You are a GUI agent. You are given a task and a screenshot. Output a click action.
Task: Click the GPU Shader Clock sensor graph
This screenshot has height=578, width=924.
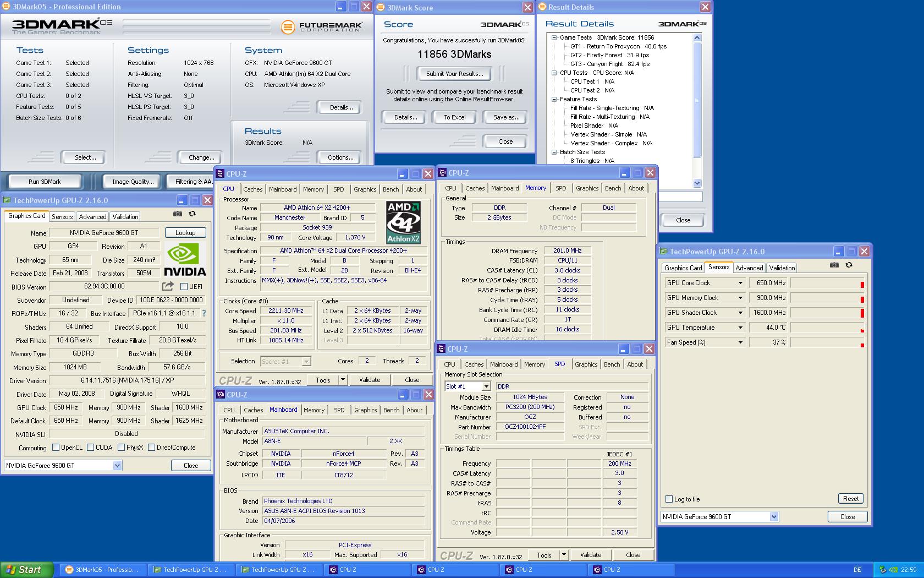click(827, 313)
